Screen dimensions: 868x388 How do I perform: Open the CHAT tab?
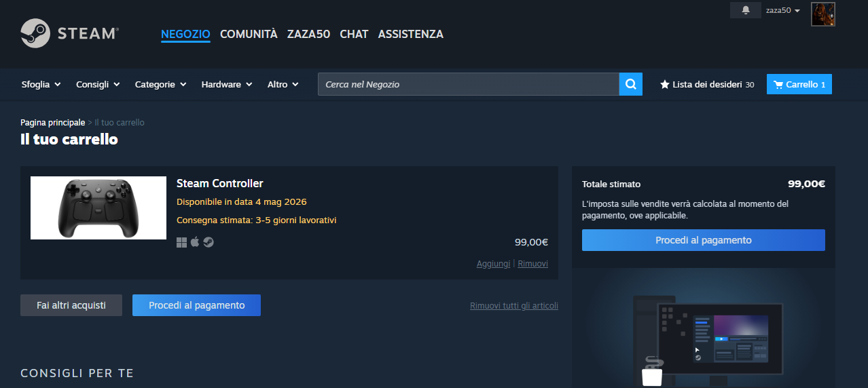tap(354, 34)
